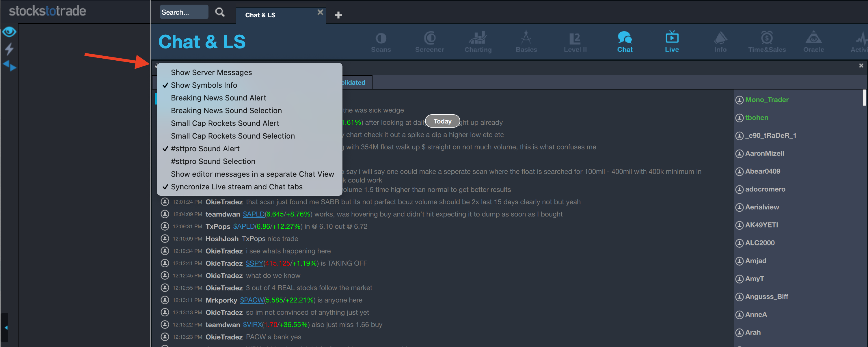This screenshot has width=868, height=347.
Task: Select user adocromero in list
Action: 765,189
